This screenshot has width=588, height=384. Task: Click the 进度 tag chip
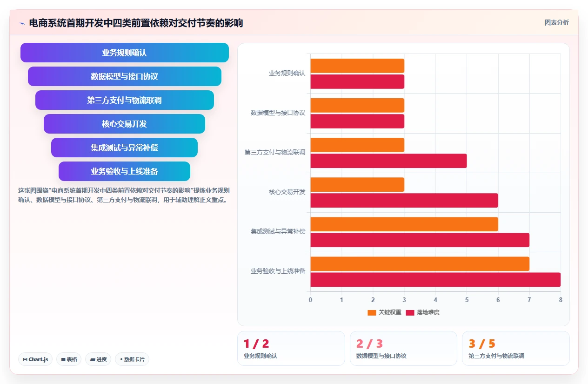[x=98, y=359]
